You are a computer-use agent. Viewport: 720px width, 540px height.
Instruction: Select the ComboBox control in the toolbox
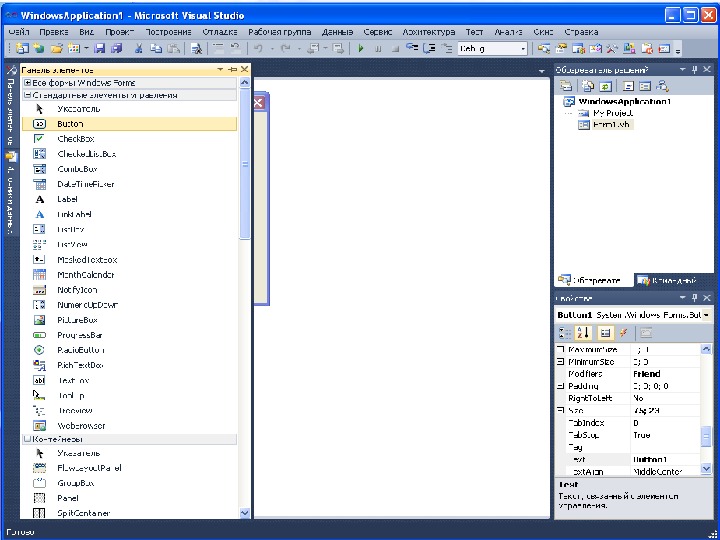(129, 169)
